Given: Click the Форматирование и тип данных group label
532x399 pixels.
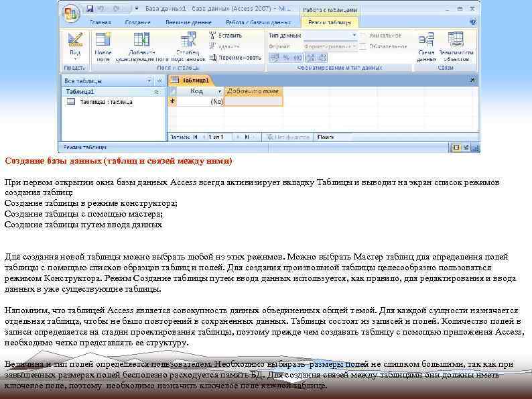Looking at the screenshot, I should [x=340, y=68].
